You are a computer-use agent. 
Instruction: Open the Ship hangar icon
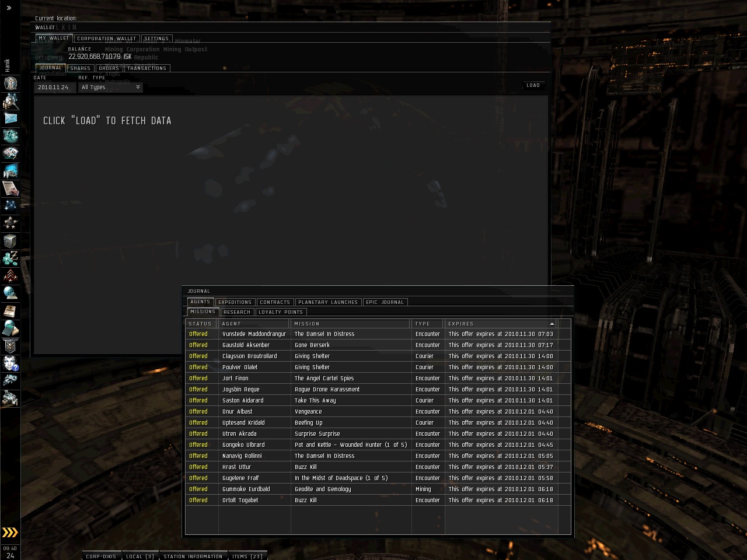point(11,381)
